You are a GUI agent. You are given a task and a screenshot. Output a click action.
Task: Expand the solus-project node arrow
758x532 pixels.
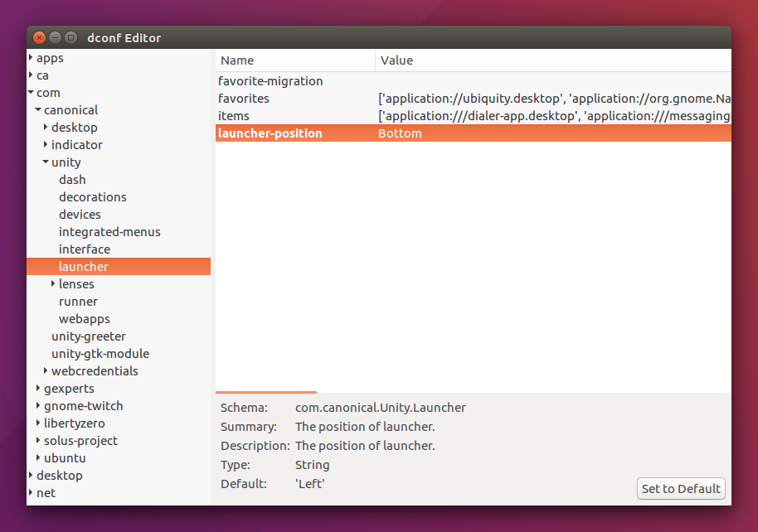pos(38,440)
